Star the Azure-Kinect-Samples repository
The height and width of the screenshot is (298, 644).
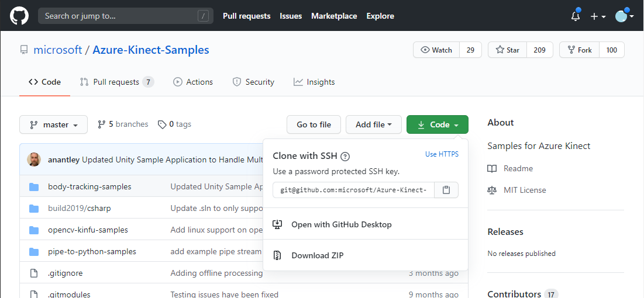point(507,50)
